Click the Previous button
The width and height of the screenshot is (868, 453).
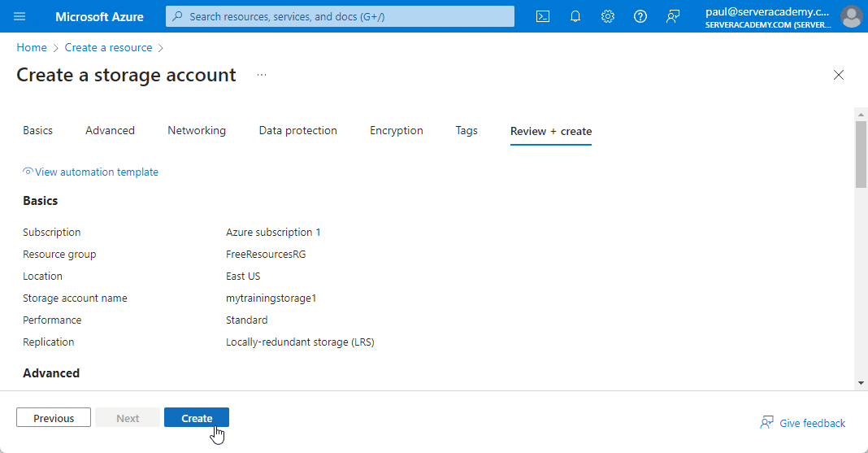pos(54,418)
